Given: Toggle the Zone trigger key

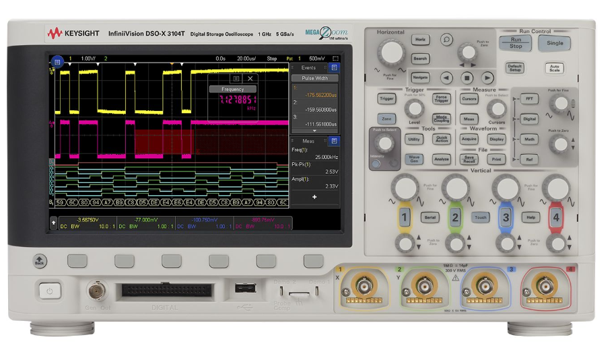Looking at the screenshot, I should coord(386,118).
